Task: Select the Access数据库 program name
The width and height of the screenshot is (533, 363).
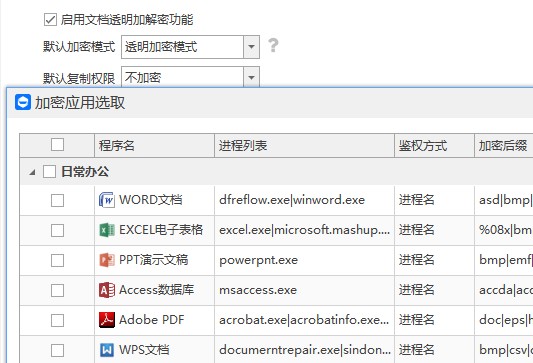Action: point(156,290)
